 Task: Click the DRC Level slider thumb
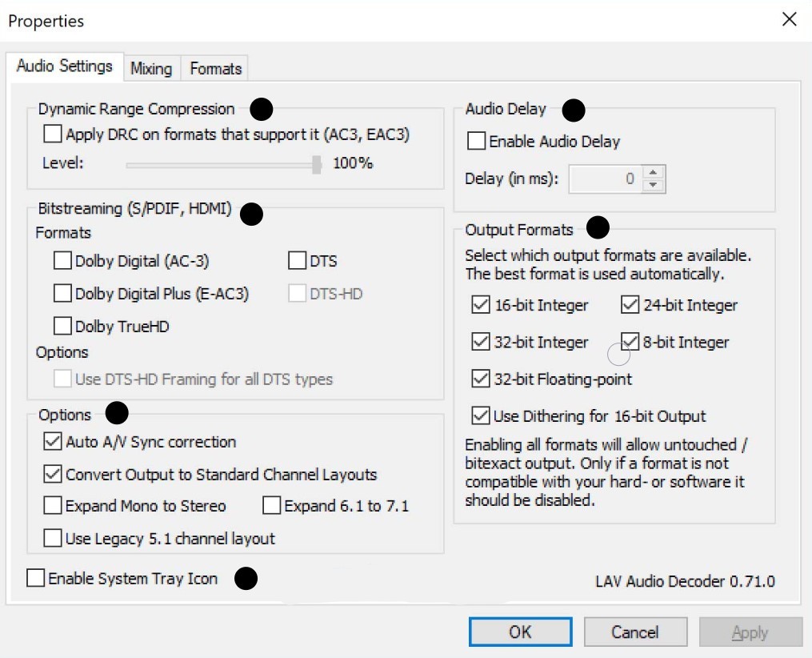317,164
